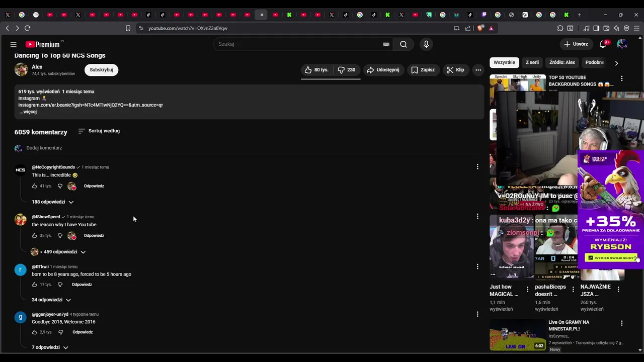644x362 pixels.
Task: Open the 'Zapisz' save option
Action: point(423,70)
